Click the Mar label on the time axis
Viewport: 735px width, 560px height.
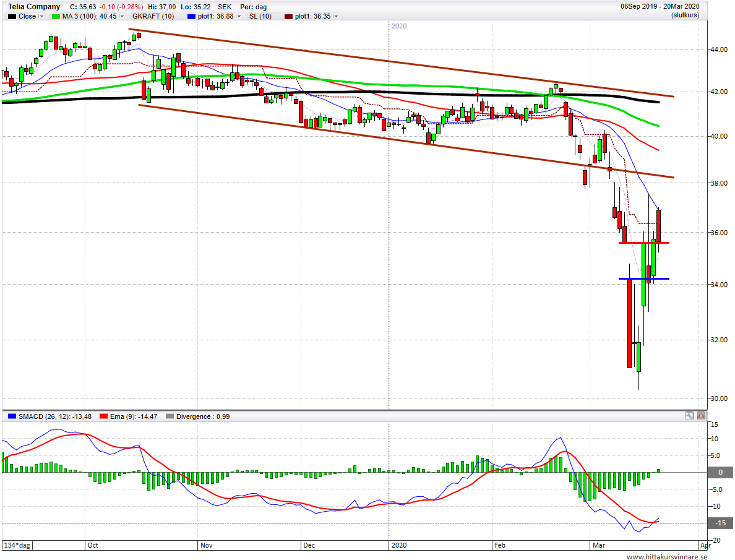click(599, 545)
